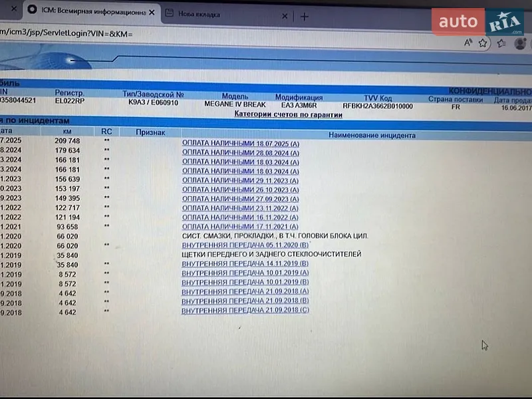The image size is (532, 399).
Task: Click the TVV Код header label
Action: click(x=378, y=98)
